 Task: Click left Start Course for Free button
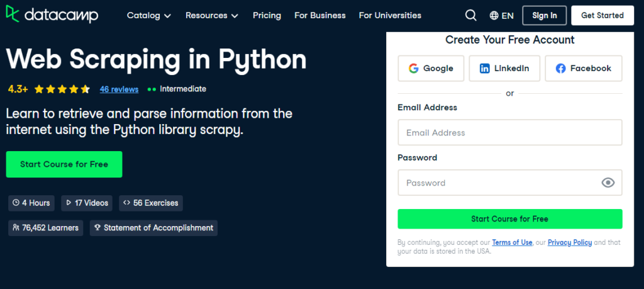(64, 164)
